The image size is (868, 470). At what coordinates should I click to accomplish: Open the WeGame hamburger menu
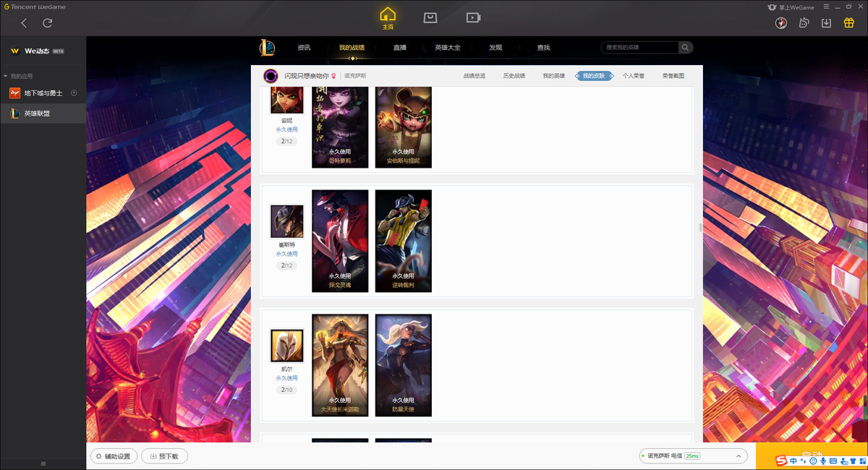(826, 7)
